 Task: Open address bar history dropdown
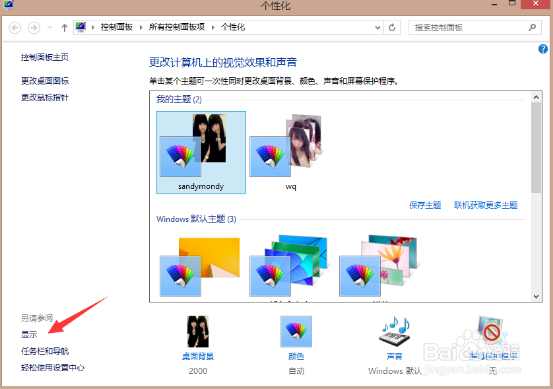[x=377, y=28]
